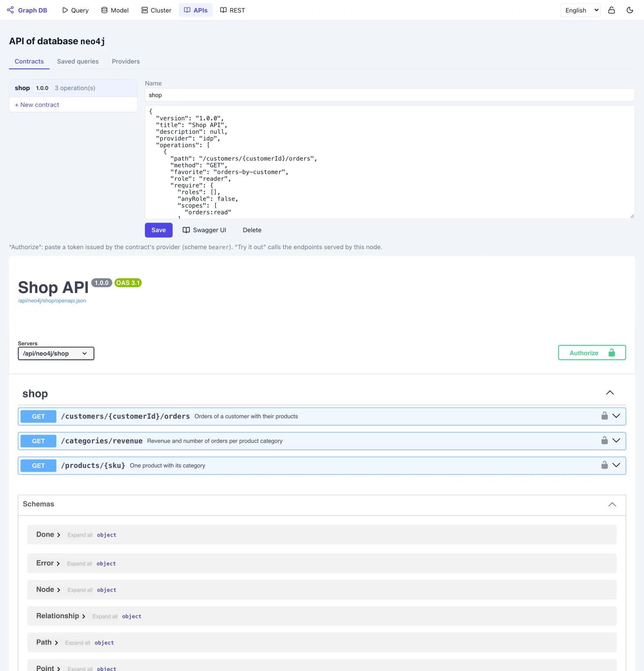Click Expand all for Done schema

tap(80, 535)
